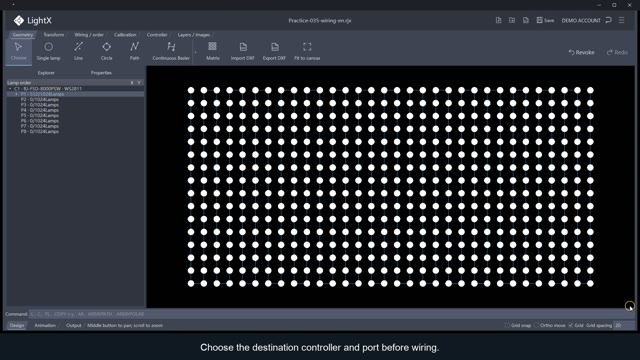Image resolution: width=640 pixels, height=360 pixels.
Task: Open the hamburger menu icon
Action: 622,20
